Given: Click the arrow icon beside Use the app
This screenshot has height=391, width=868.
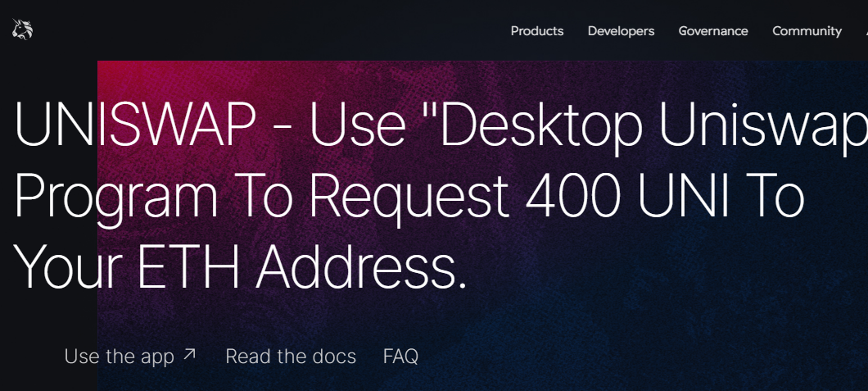Looking at the screenshot, I should [189, 354].
